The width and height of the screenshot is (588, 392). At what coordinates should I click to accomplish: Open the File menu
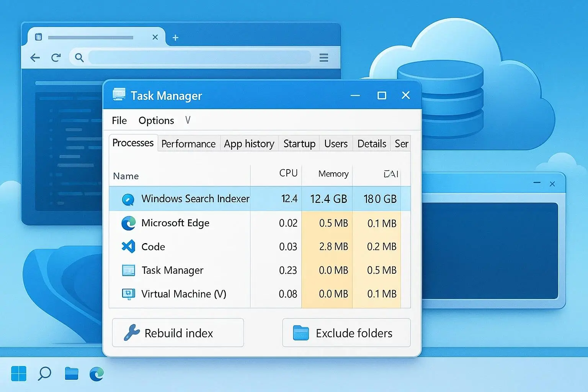pos(119,121)
